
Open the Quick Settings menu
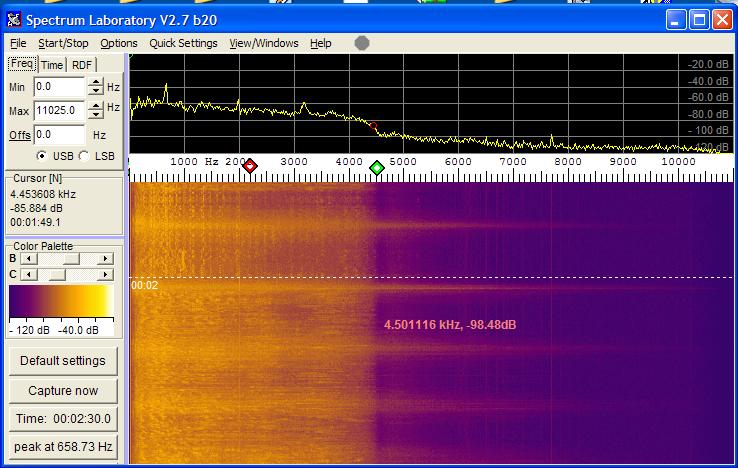(x=183, y=43)
